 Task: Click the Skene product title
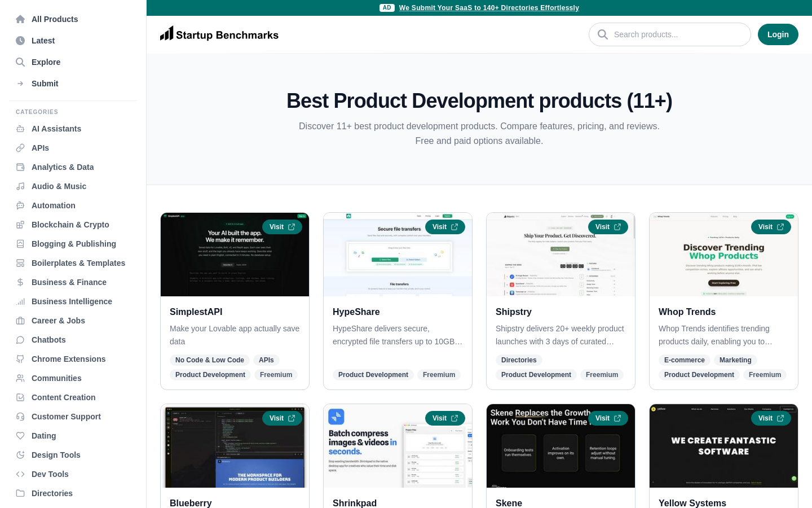[x=509, y=503]
